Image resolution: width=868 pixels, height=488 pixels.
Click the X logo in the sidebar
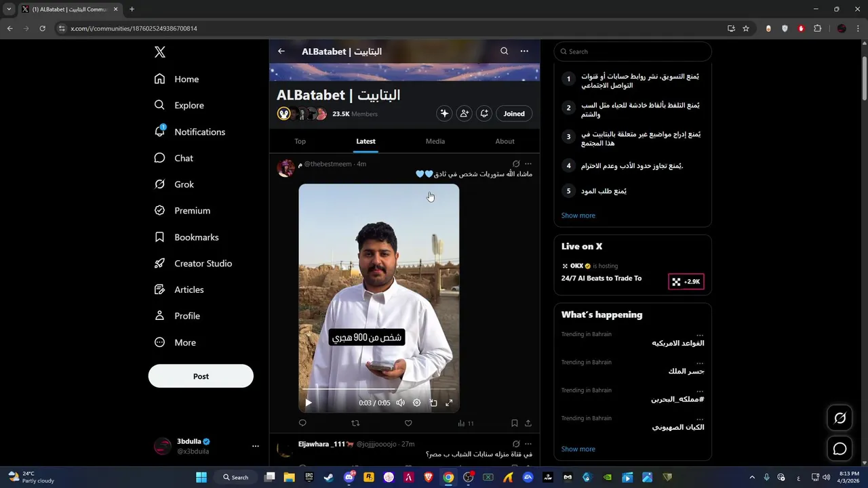[x=159, y=52]
